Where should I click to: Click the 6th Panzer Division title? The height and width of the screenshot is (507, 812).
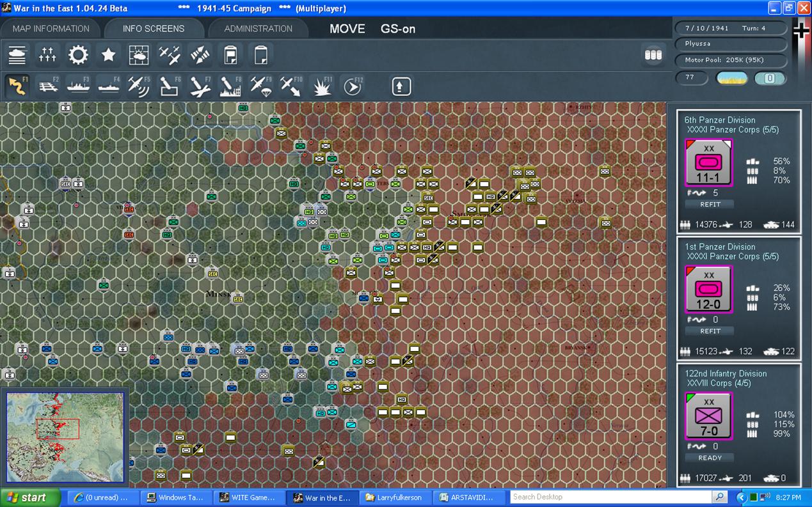(720, 120)
